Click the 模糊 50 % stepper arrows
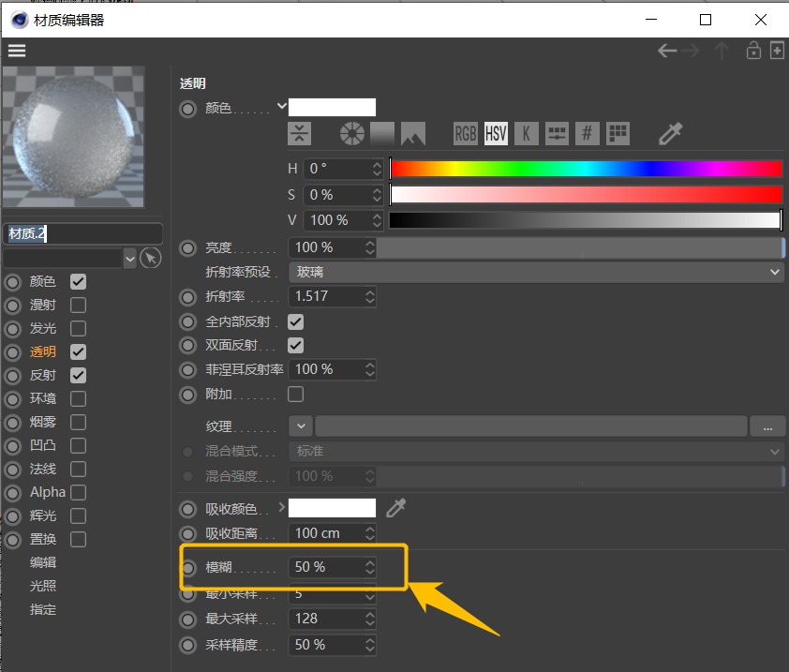The image size is (789, 672). click(370, 568)
